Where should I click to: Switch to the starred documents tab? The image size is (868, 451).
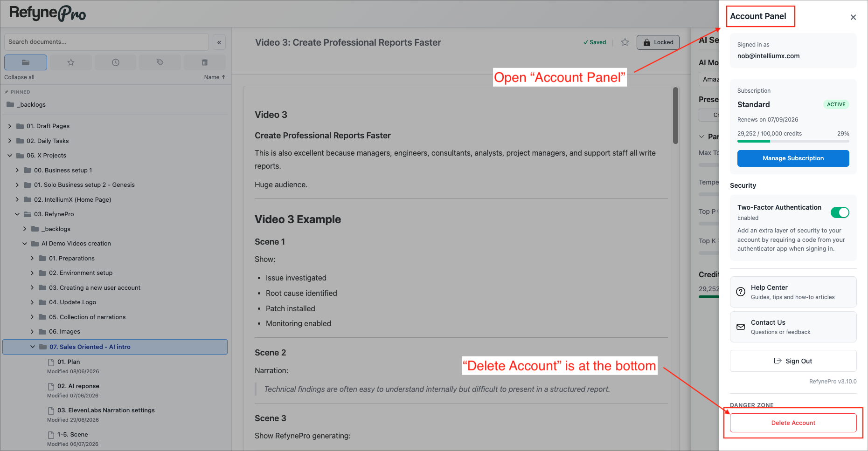71,62
